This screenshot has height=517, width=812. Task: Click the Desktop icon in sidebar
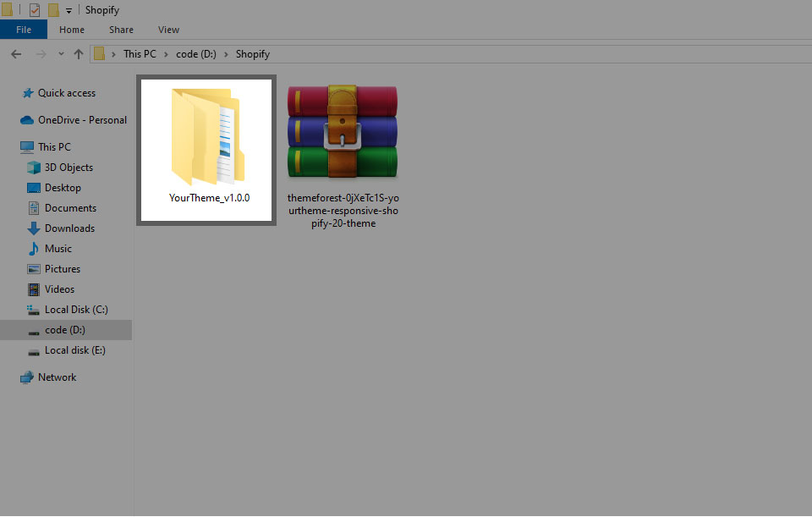(34, 188)
